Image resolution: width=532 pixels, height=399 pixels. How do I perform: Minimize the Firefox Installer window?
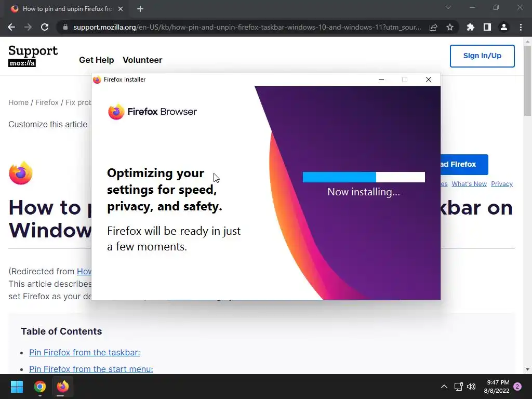pos(381,79)
